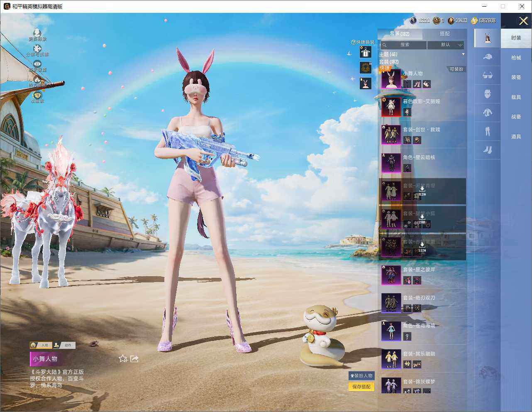Select quick outfit slot 1 hanger icon
The width and height of the screenshot is (532, 412).
pos(366,52)
